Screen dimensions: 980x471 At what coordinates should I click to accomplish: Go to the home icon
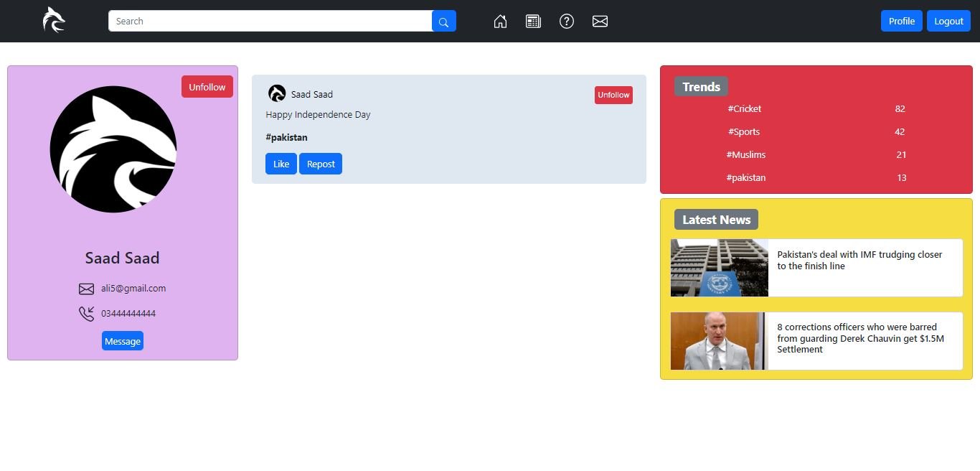[x=500, y=22]
